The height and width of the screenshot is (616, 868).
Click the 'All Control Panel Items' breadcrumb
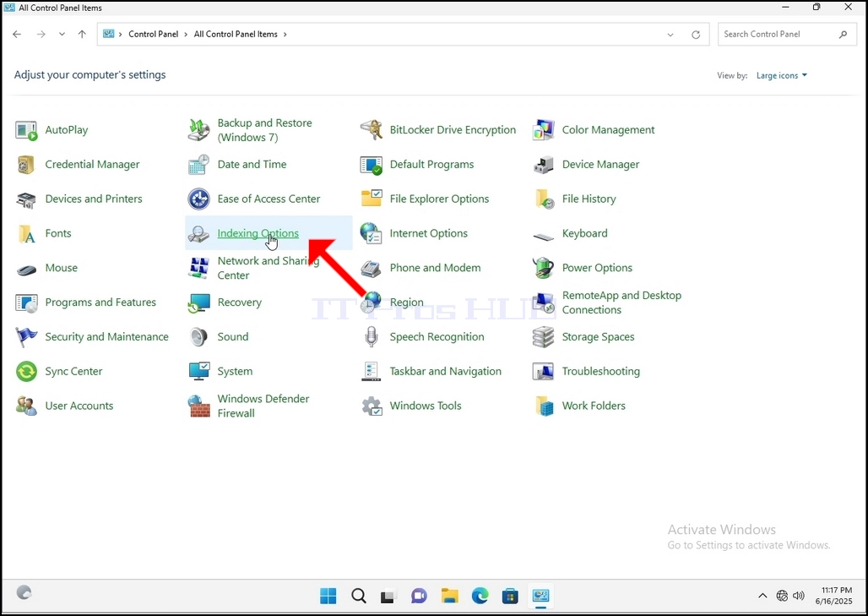click(236, 35)
